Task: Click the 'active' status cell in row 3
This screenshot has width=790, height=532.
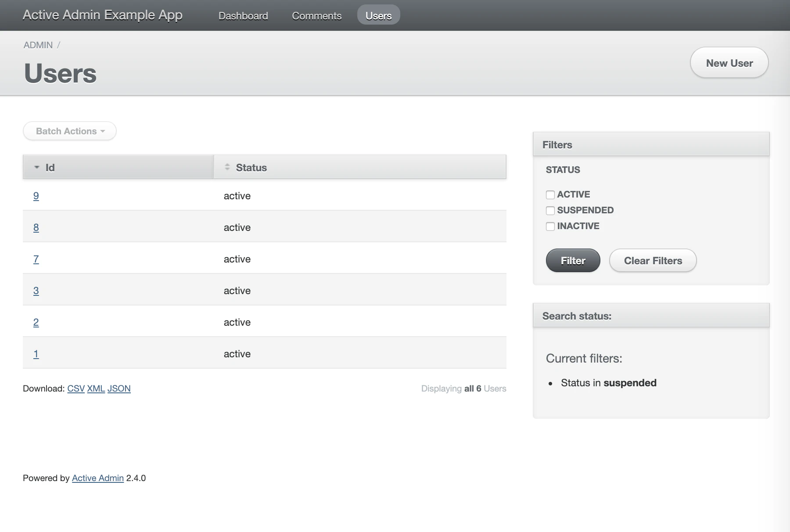Action: point(237,291)
